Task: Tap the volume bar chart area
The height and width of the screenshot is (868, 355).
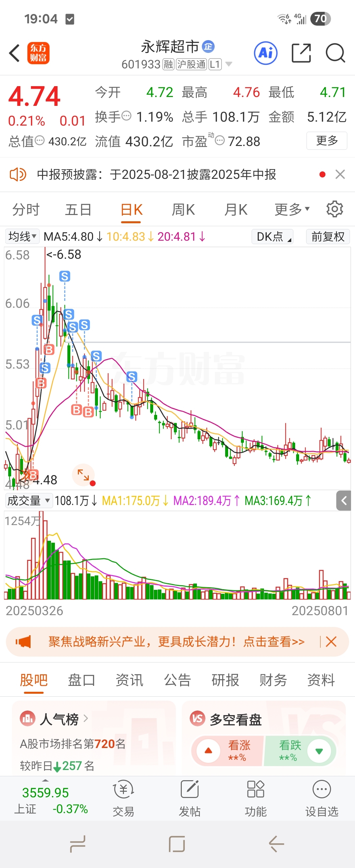Action: [177, 555]
